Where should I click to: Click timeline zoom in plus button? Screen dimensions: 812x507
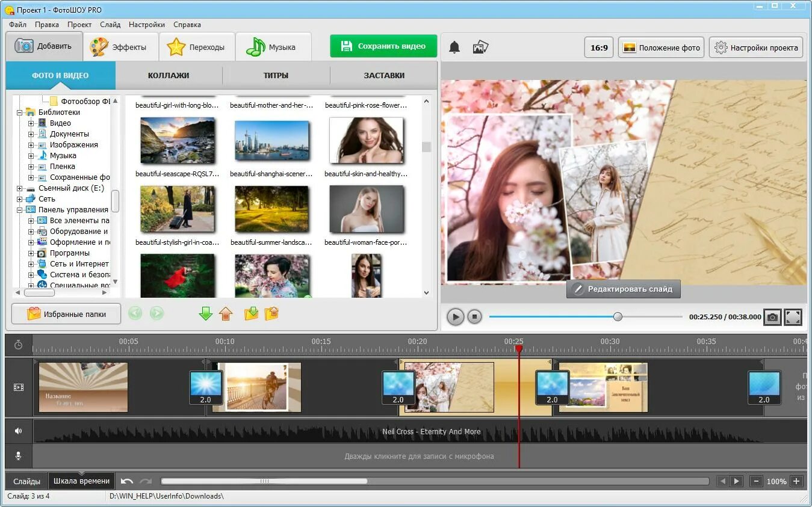pyautogui.click(x=796, y=481)
